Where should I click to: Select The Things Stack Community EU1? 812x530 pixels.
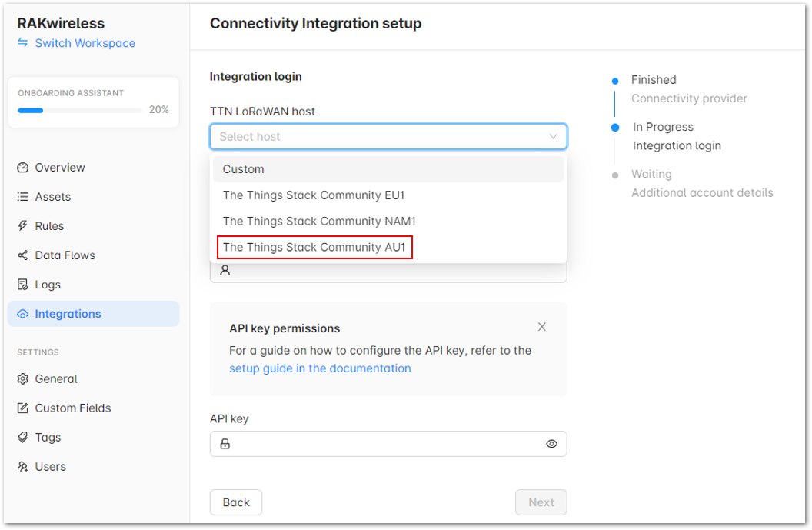[388, 195]
